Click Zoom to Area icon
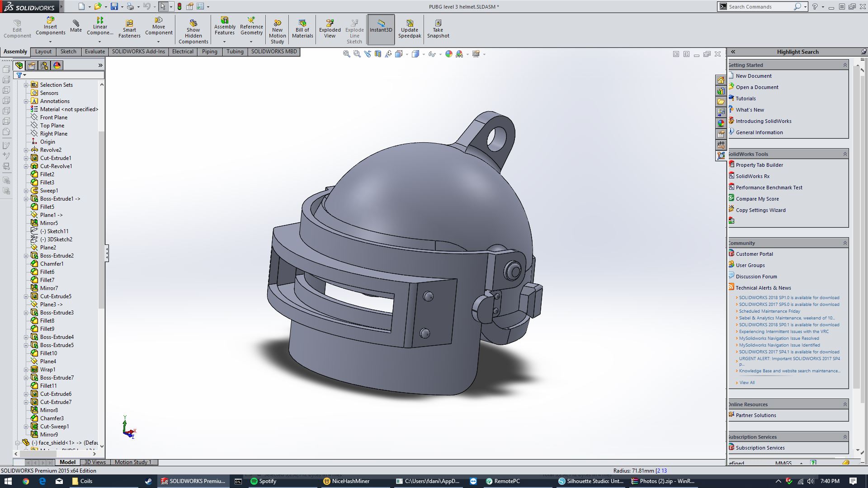Viewport: 868px width, 488px height. pos(357,54)
